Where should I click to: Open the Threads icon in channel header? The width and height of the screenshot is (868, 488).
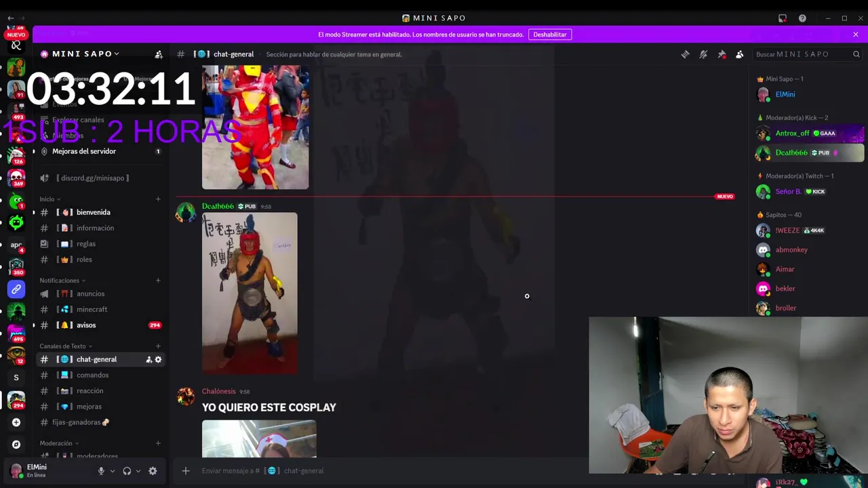[x=685, y=54]
